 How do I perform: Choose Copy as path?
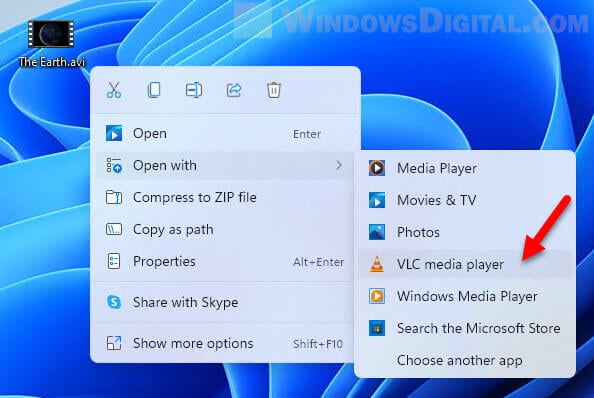pyautogui.click(x=225, y=229)
